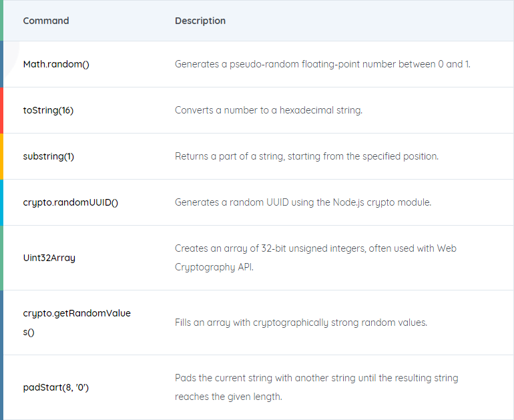Image resolution: width=514 pixels, height=420 pixels.
Task: Click the red color bar beside toString(16)
Action: (x=1, y=110)
